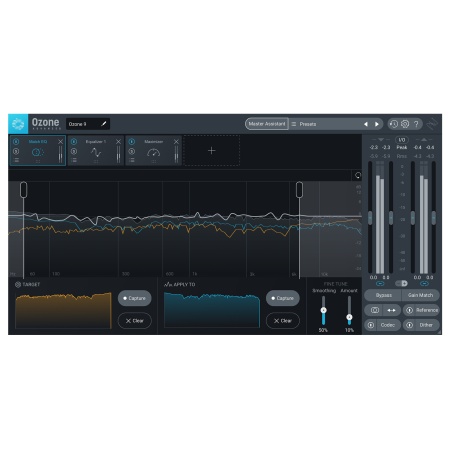Add a new module with the plus slot
Screen dimensions: 450x450
click(211, 151)
